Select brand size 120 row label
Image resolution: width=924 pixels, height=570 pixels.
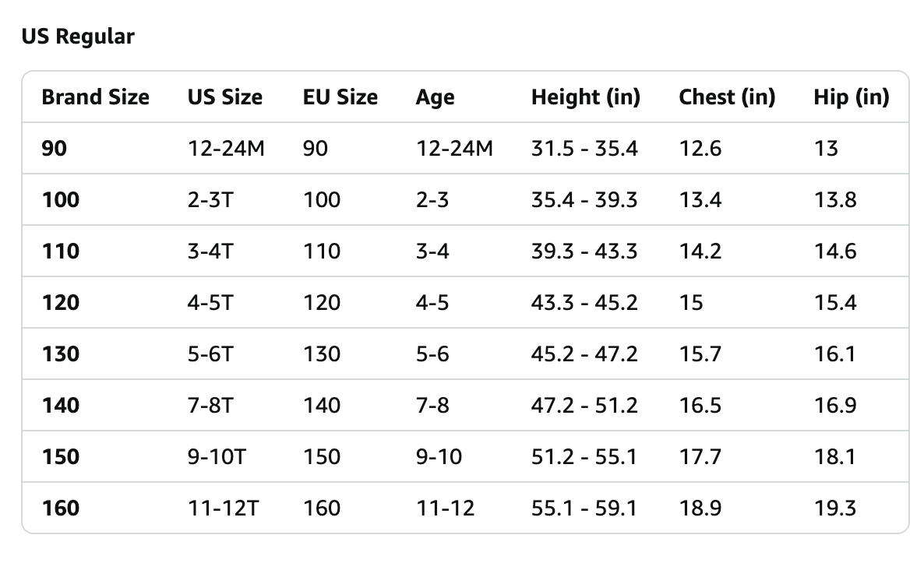pyautogui.click(x=61, y=303)
